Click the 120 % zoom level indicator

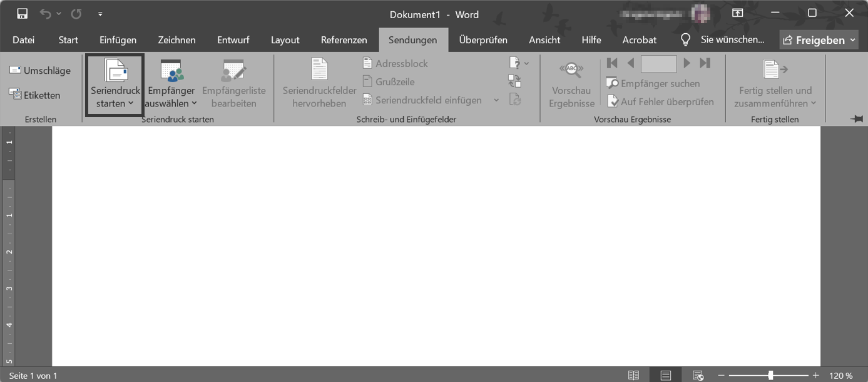tap(840, 376)
